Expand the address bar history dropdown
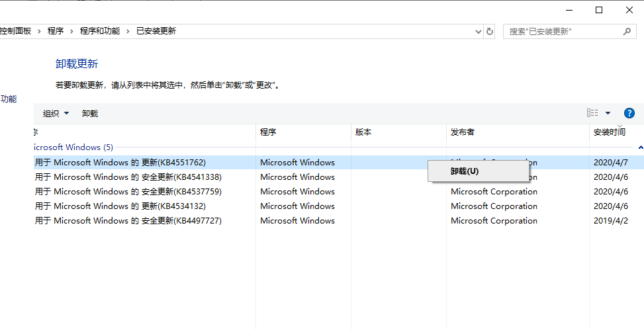Screen dimensions: 644x330 [479, 31]
